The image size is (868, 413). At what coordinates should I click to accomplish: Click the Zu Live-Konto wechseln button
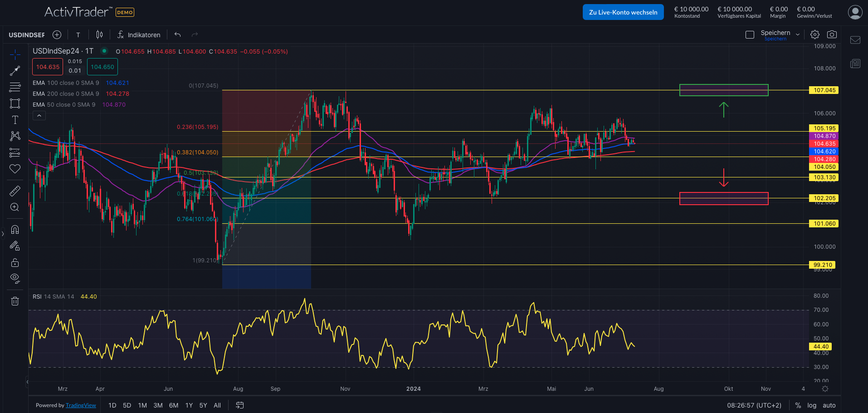[623, 12]
